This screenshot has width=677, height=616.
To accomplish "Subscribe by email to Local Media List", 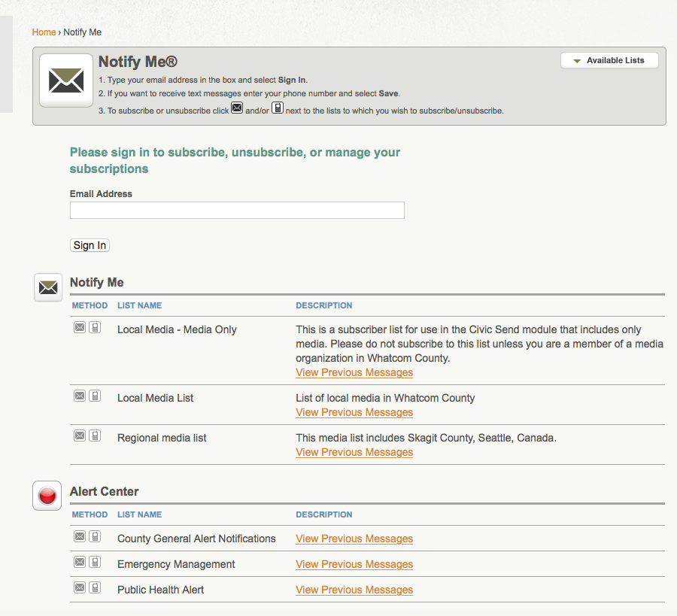I will (80, 396).
